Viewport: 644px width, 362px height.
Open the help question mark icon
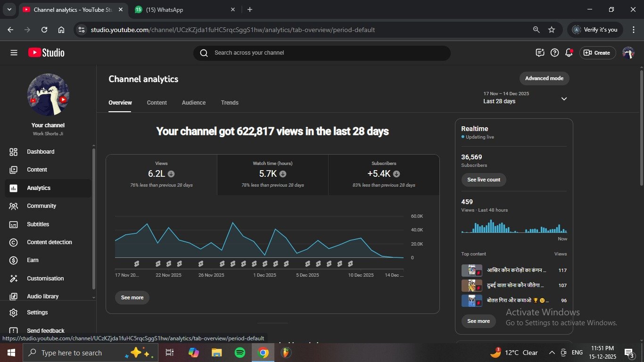pyautogui.click(x=554, y=53)
